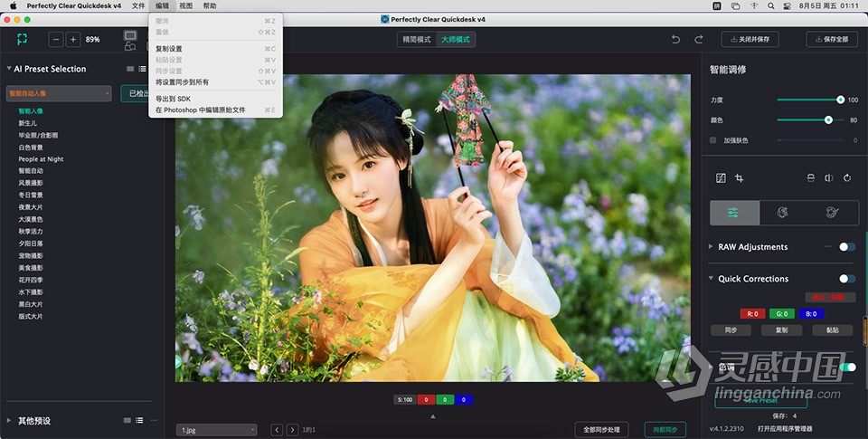The height and width of the screenshot is (439, 868).
Task: Collapse Quick Corrections section
Action: point(711,278)
